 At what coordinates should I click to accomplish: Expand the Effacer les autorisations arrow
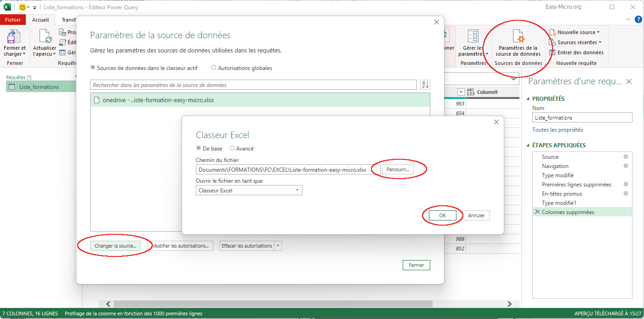pyautogui.click(x=278, y=246)
